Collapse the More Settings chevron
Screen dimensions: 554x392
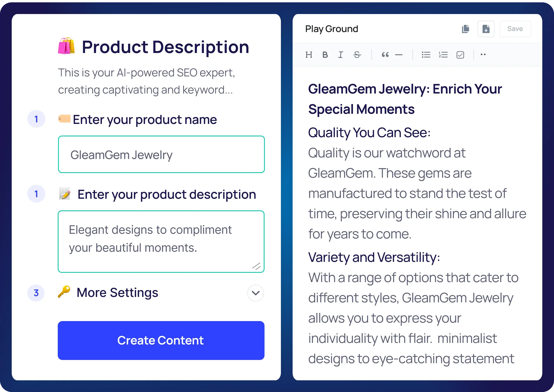(255, 293)
